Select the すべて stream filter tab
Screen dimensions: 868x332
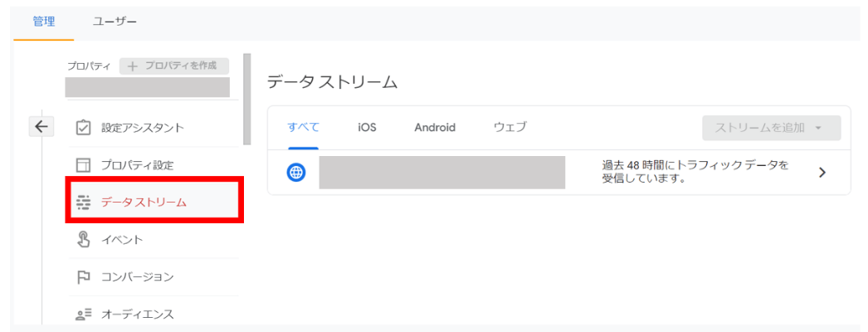pos(303,127)
